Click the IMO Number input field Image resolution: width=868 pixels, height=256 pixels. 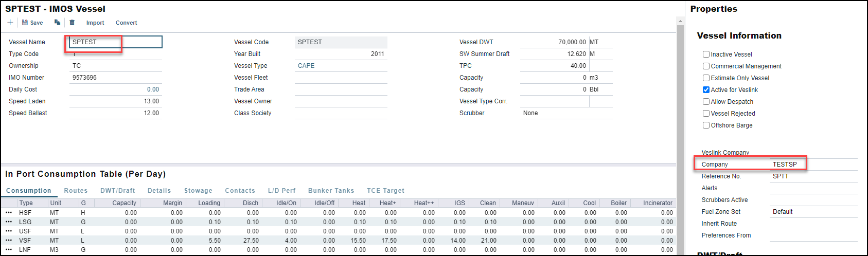click(115, 78)
